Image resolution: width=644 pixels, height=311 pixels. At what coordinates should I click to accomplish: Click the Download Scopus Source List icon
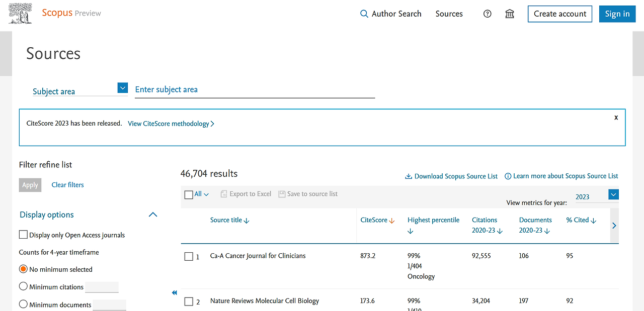[x=409, y=176]
